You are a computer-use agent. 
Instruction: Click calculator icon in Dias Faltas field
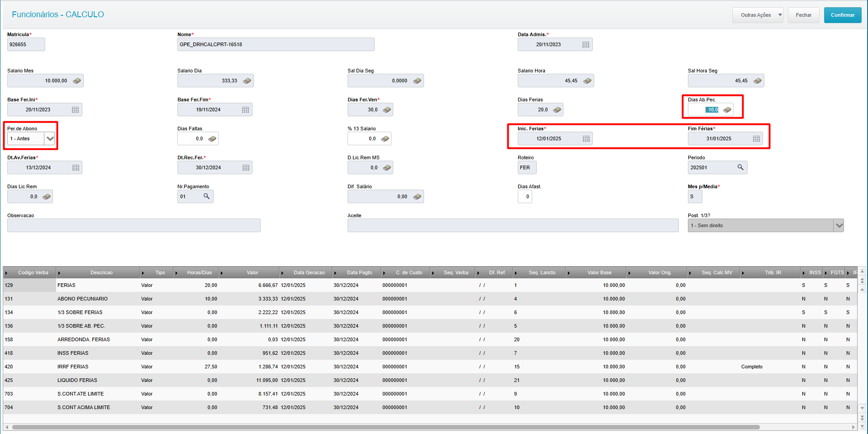coord(212,138)
